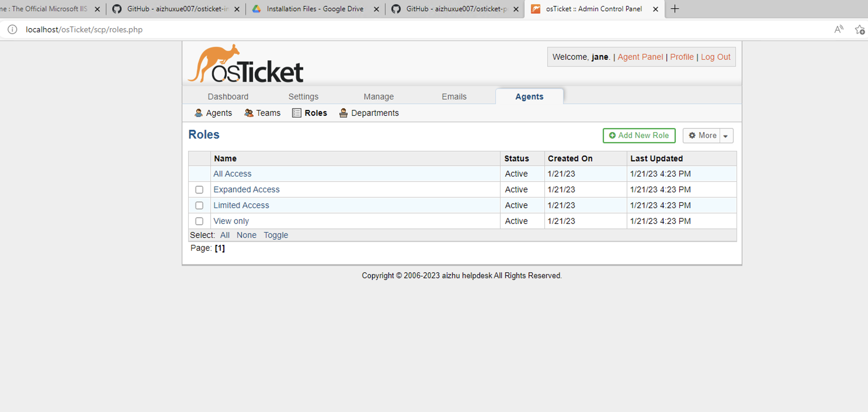
Task: Open Agents section via the agent icon
Action: click(x=199, y=113)
